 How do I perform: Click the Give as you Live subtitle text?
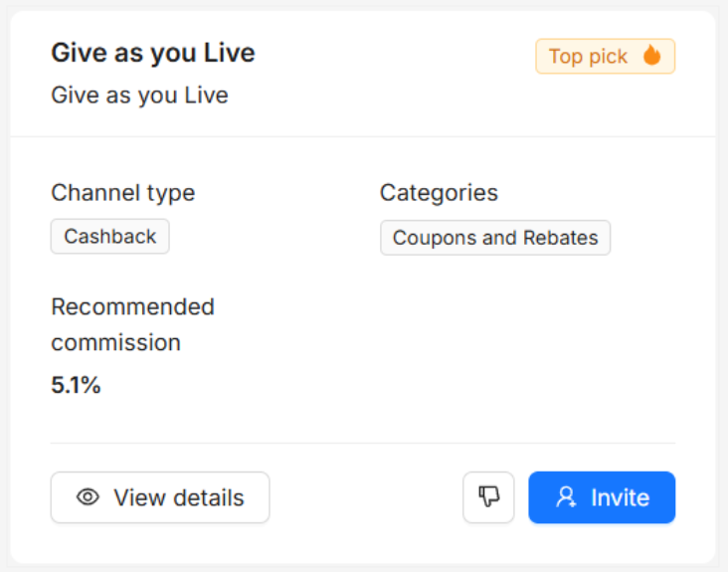click(x=139, y=95)
